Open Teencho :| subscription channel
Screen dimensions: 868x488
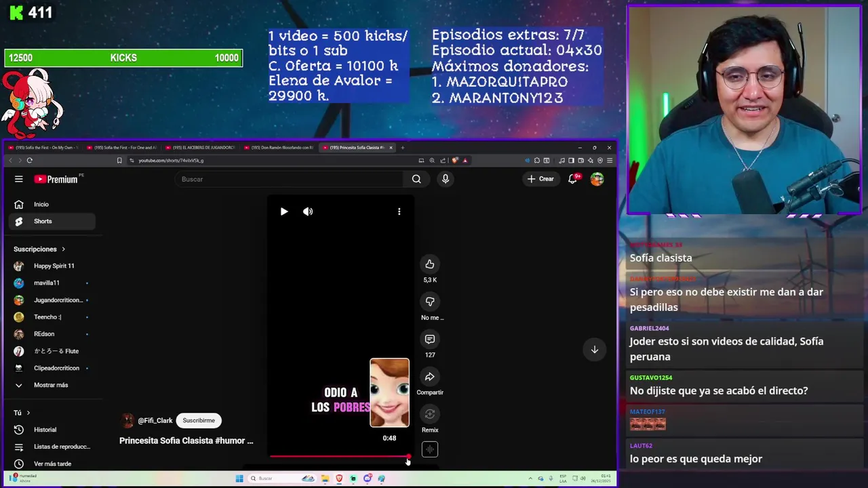52,317
